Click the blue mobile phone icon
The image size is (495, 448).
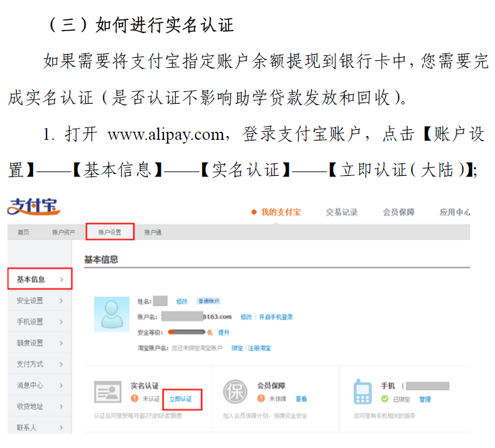click(x=362, y=392)
